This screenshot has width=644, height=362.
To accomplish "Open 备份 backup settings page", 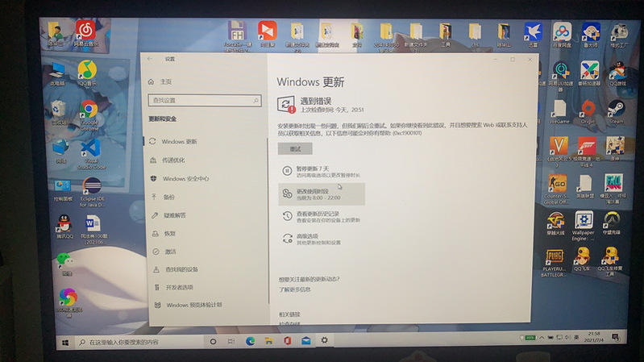I will (169, 197).
